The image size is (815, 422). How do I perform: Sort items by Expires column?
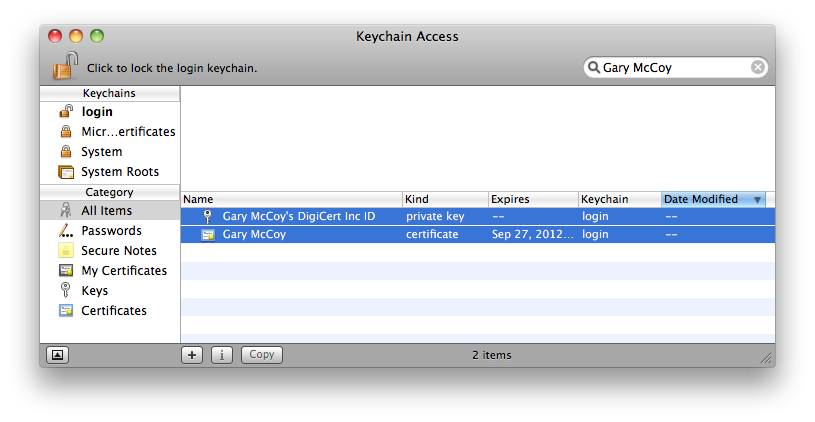point(532,199)
